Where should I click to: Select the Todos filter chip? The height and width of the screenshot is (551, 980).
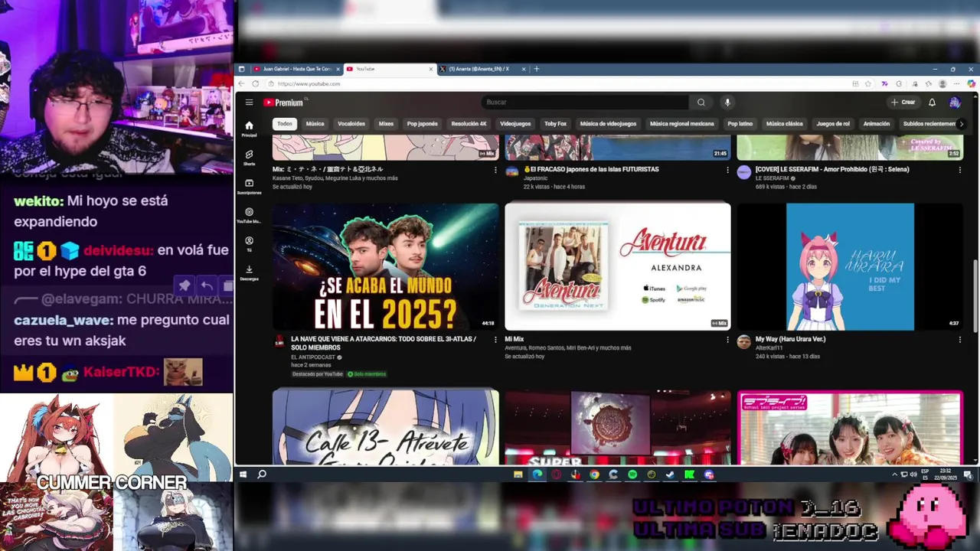(285, 123)
